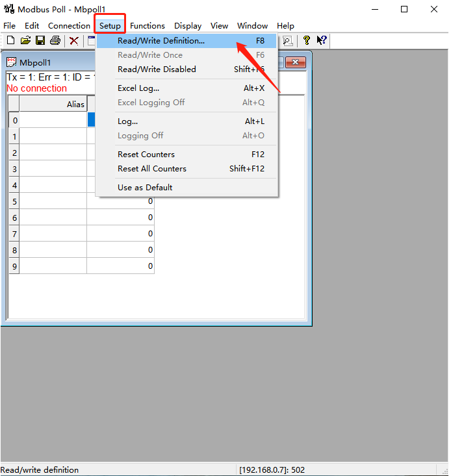Select the Log... menu entry

tap(128, 121)
